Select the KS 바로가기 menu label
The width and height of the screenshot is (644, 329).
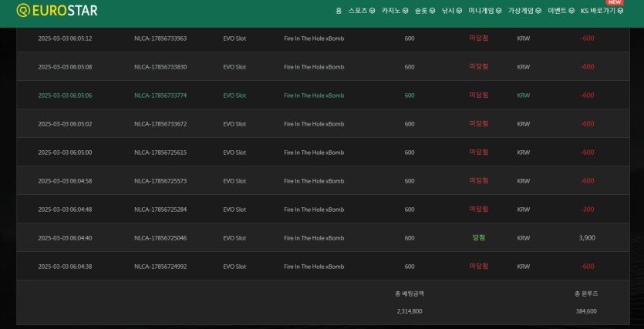click(598, 11)
